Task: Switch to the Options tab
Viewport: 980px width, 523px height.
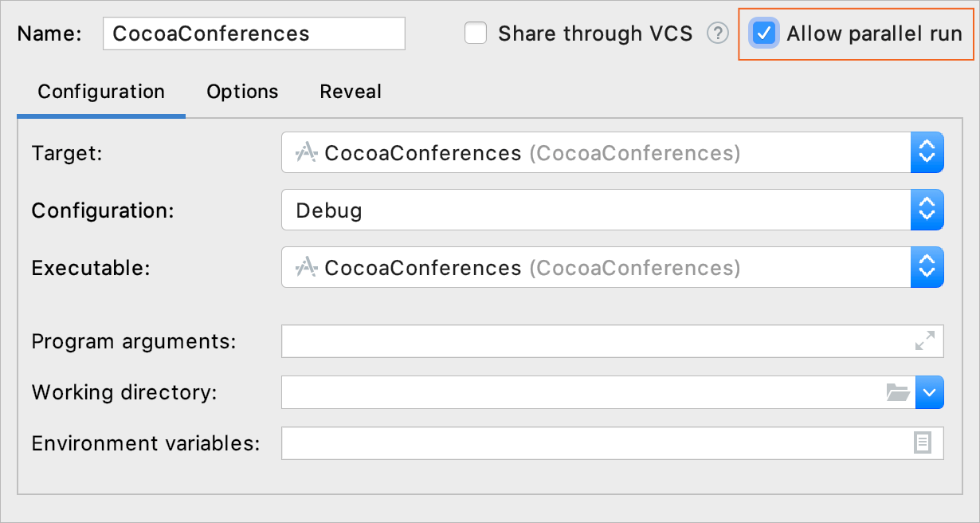Action: [242, 92]
